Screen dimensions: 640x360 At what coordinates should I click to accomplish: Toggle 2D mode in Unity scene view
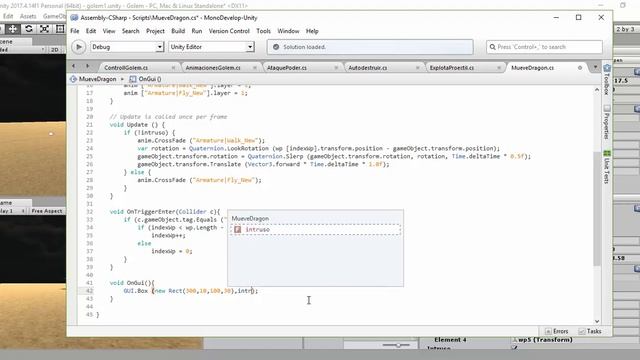pos(54,50)
